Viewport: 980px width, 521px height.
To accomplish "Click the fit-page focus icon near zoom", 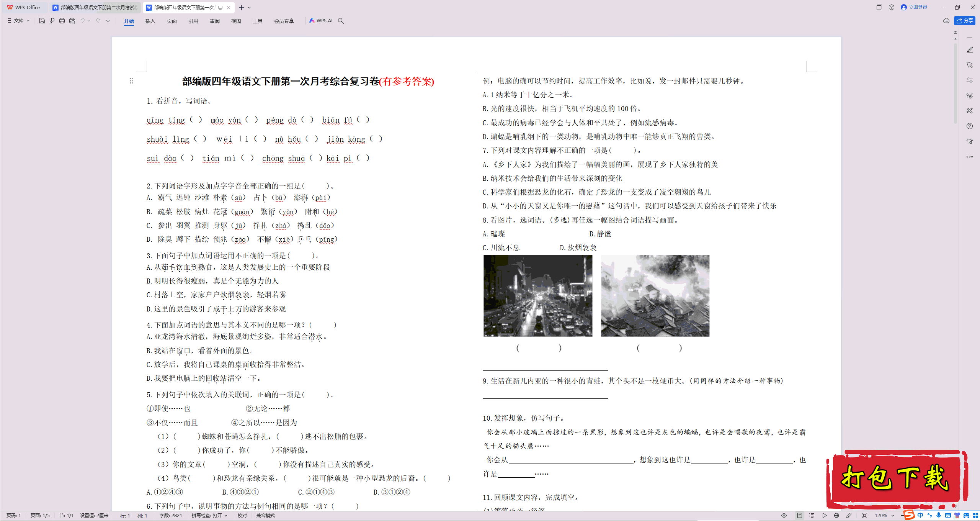I will [864, 516].
